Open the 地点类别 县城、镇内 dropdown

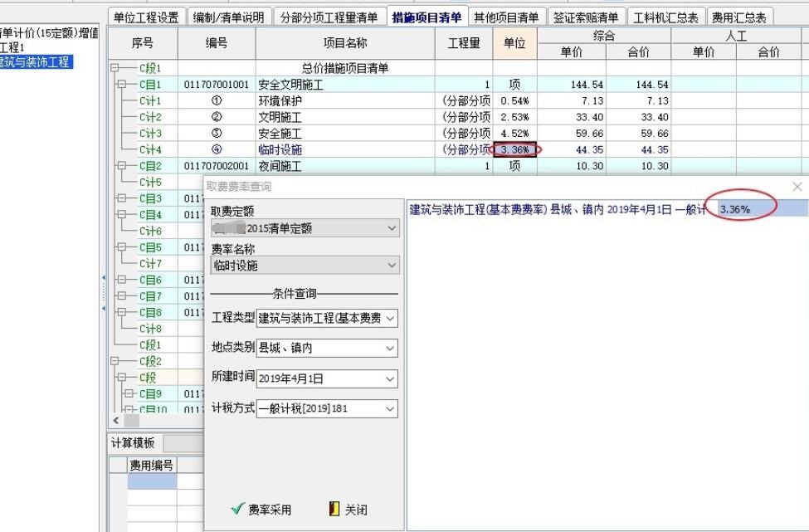pyautogui.click(x=327, y=349)
